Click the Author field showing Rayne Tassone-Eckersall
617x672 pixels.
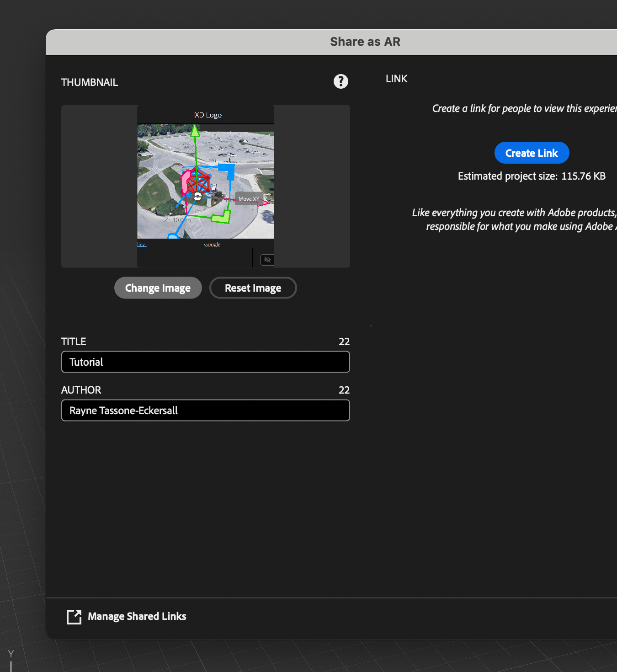[205, 410]
